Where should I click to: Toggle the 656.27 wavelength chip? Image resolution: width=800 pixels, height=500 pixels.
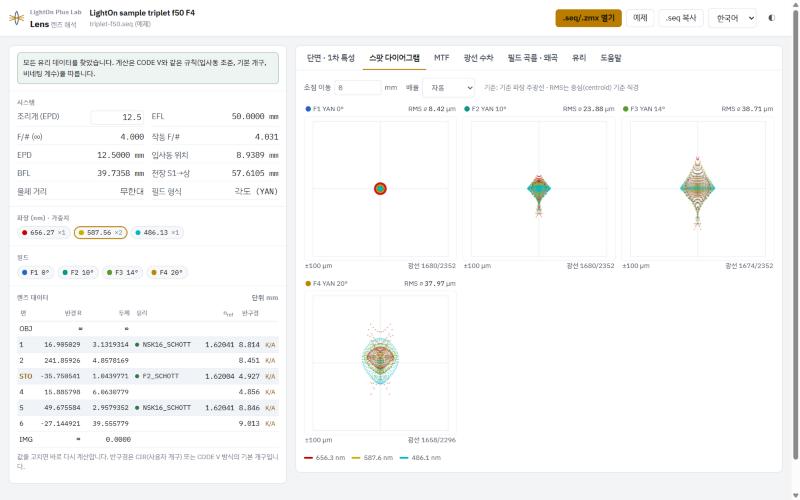click(44, 233)
